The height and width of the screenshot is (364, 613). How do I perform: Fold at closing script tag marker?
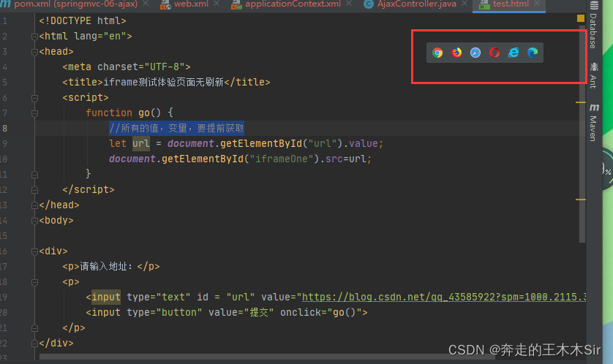[x=34, y=190]
